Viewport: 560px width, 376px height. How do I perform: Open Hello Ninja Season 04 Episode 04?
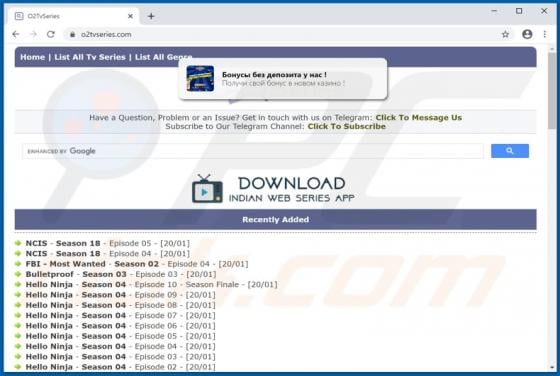pos(120,346)
